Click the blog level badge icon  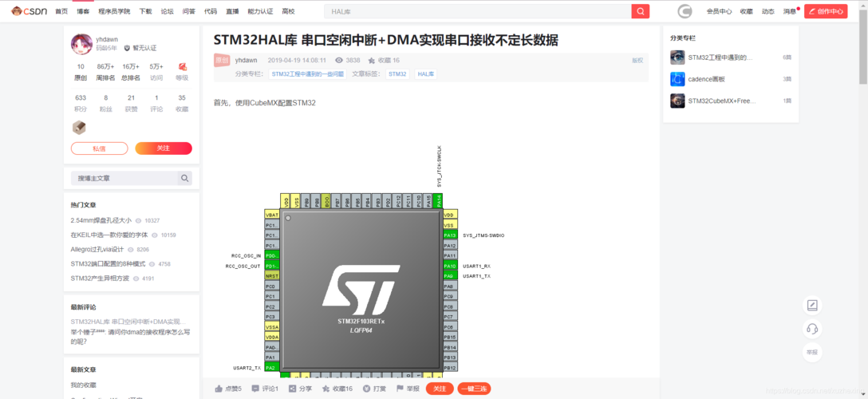pos(182,66)
